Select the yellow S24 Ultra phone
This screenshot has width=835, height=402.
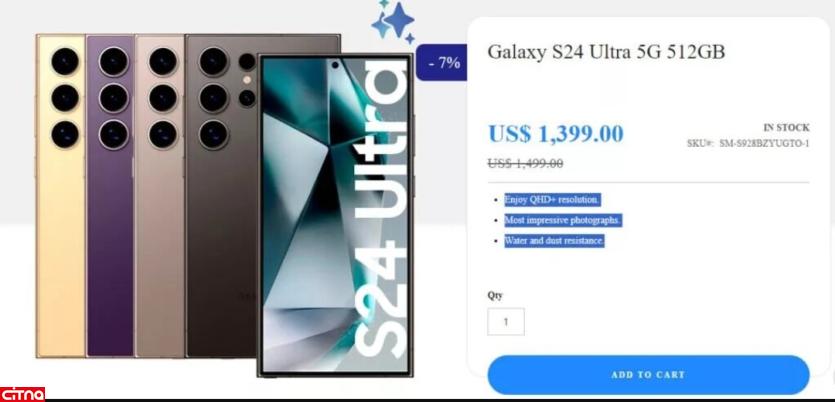coord(61,196)
